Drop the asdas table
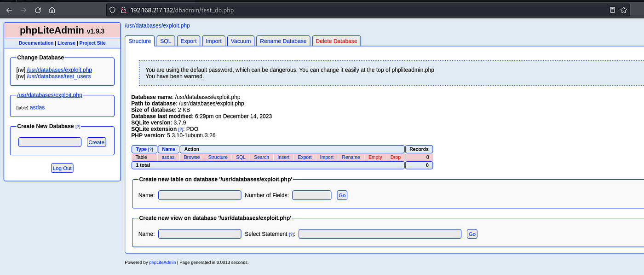The width and height of the screenshot is (644, 275). 396,157
